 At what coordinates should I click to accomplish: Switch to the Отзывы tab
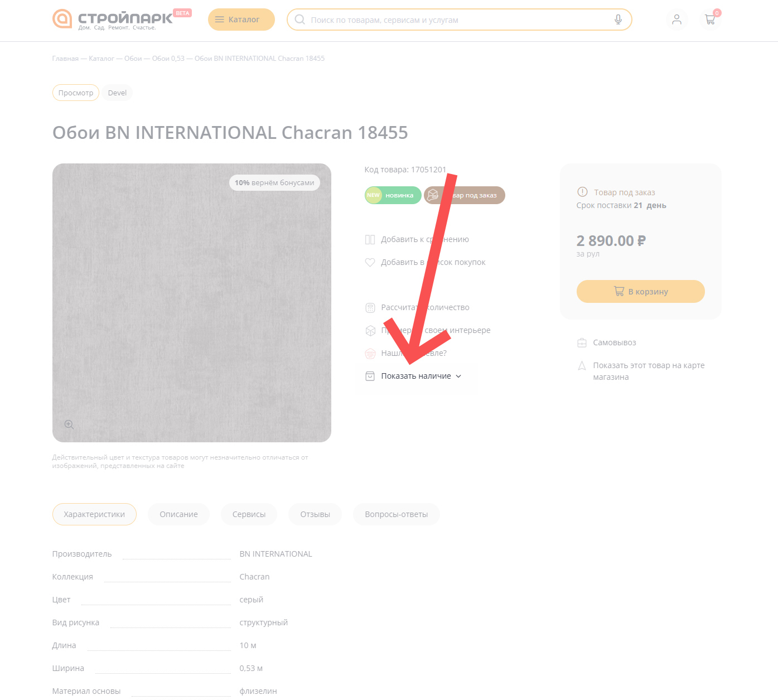[315, 514]
